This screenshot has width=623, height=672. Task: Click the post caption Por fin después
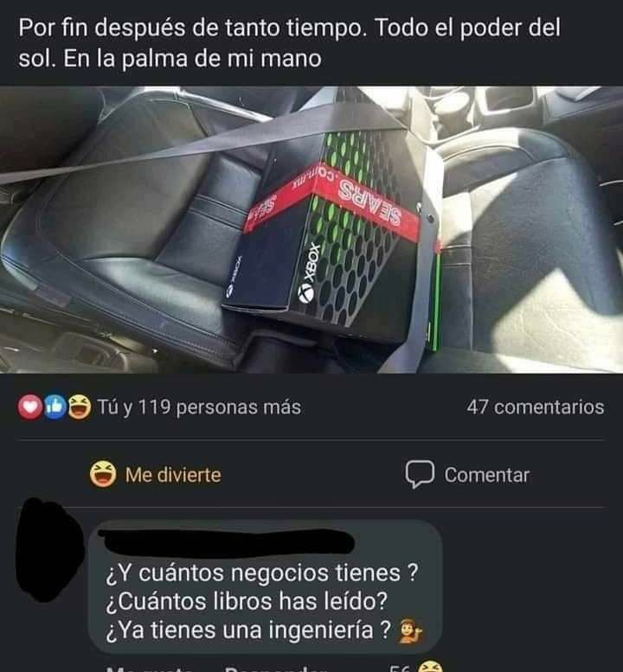click(289, 43)
